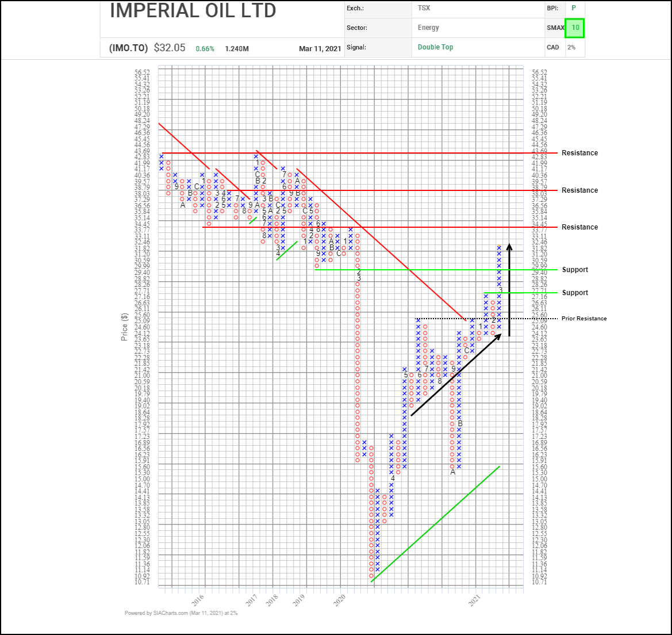Click the 1.240M volume figure

click(x=237, y=49)
